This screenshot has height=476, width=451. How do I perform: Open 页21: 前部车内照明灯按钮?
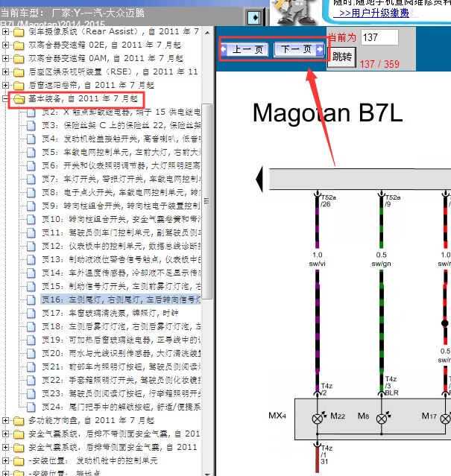(x=121, y=366)
